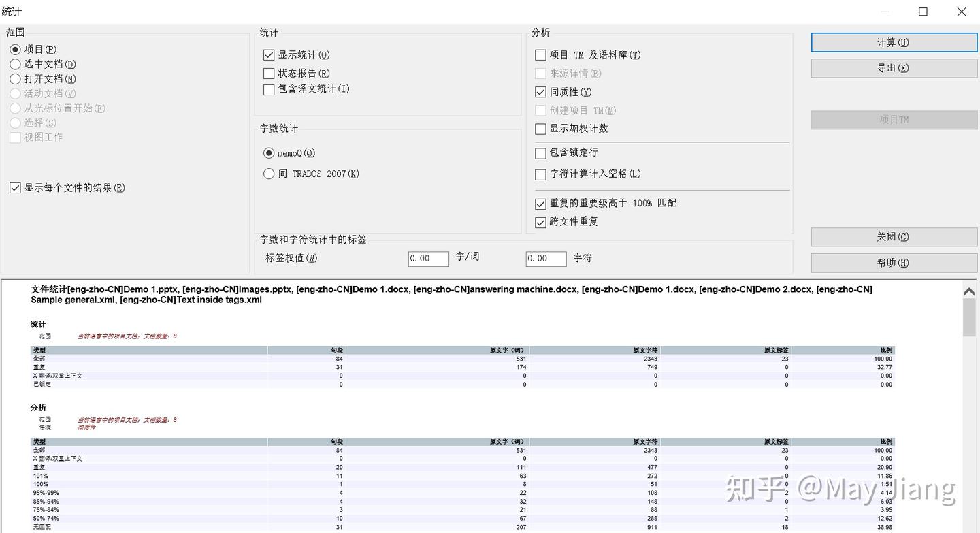
Task: Enable 包含译文统计 option
Action: point(269,90)
